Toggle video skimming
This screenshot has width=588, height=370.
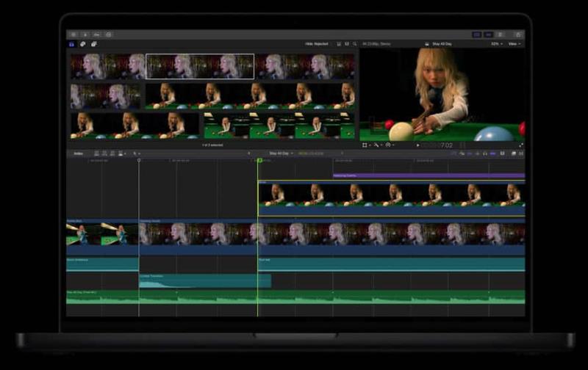tap(469, 153)
